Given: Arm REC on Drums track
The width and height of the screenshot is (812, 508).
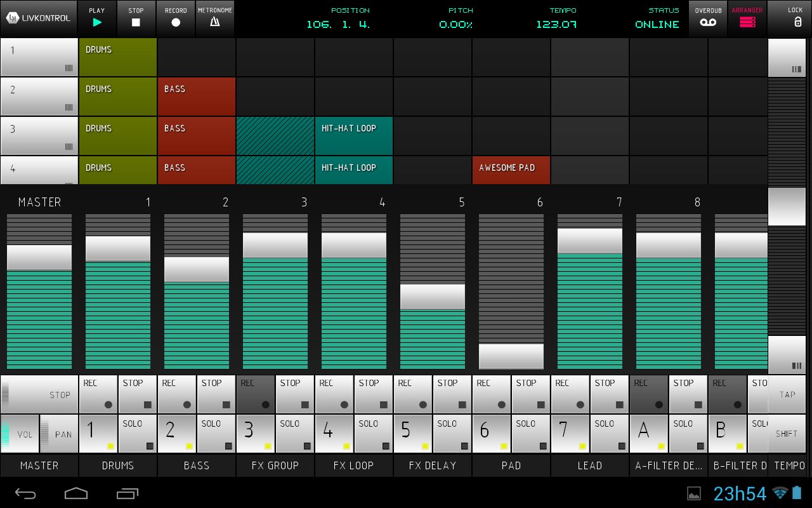Looking at the screenshot, I should click(x=98, y=394).
